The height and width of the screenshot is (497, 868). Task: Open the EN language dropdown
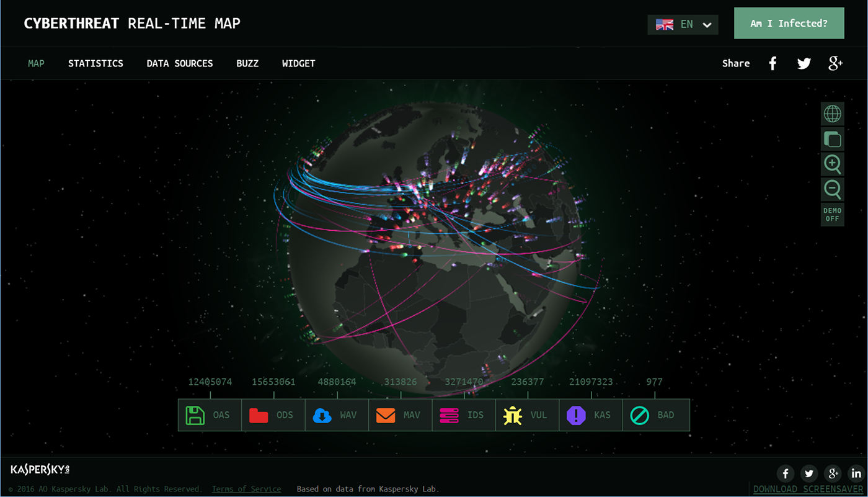[x=683, y=24]
